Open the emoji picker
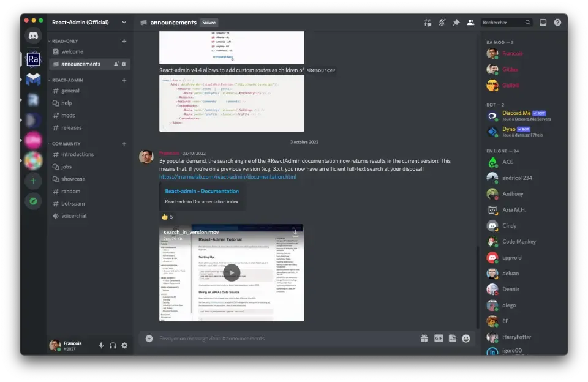Image resolution: width=588 pixels, height=382 pixels. pos(466,338)
